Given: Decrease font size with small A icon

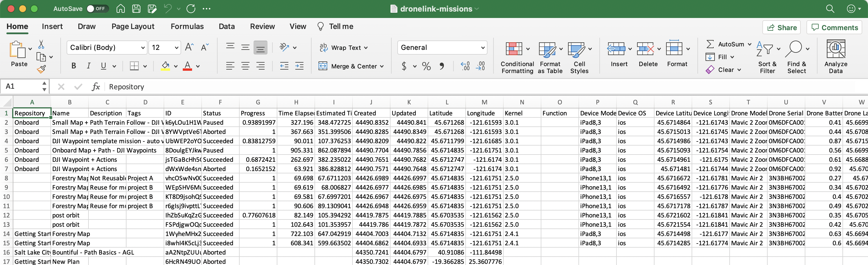Looking at the screenshot, I should click(205, 48).
